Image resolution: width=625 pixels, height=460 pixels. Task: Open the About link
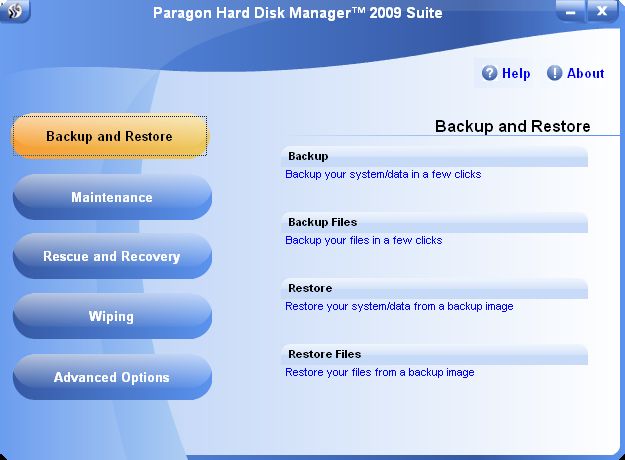(586, 73)
